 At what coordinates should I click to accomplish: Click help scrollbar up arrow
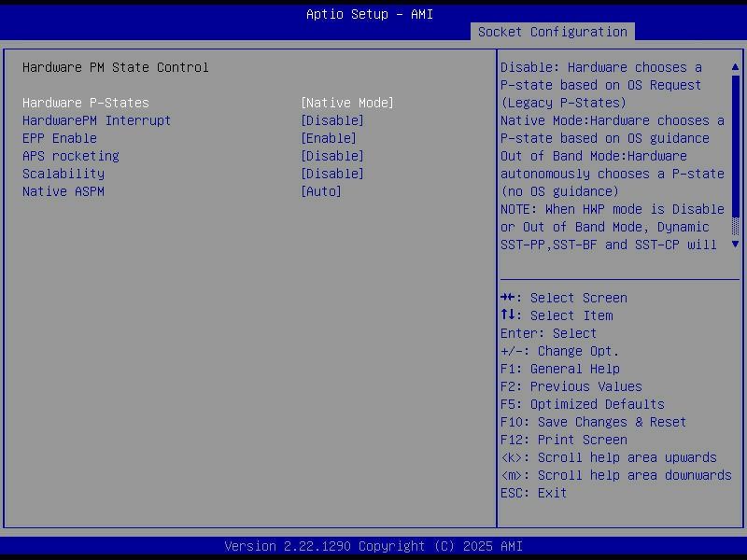pos(735,67)
